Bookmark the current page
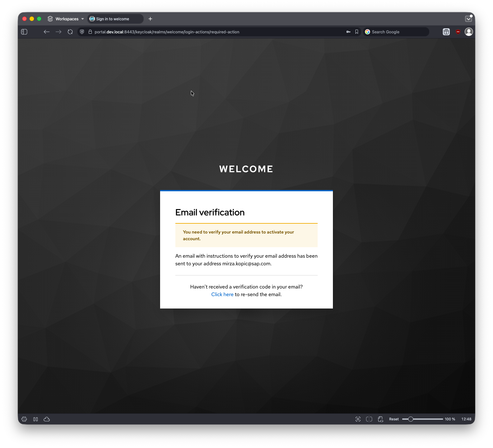This screenshot has height=448, width=493. [356, 32]
